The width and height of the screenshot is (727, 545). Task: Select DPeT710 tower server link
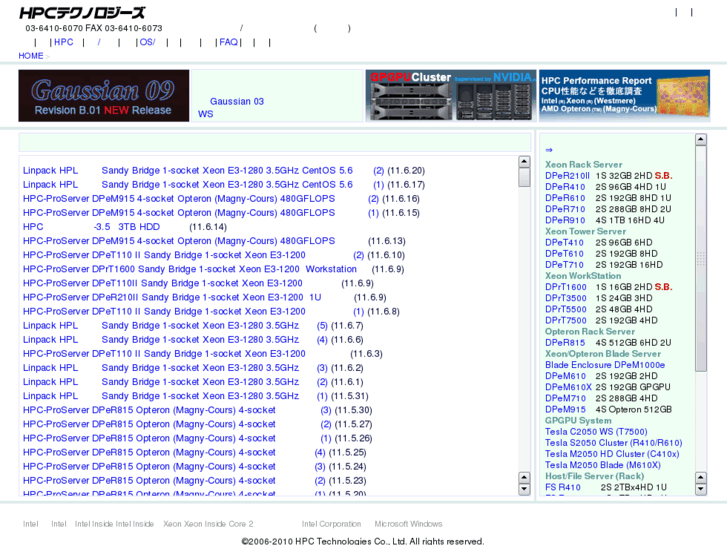(564, 265)
